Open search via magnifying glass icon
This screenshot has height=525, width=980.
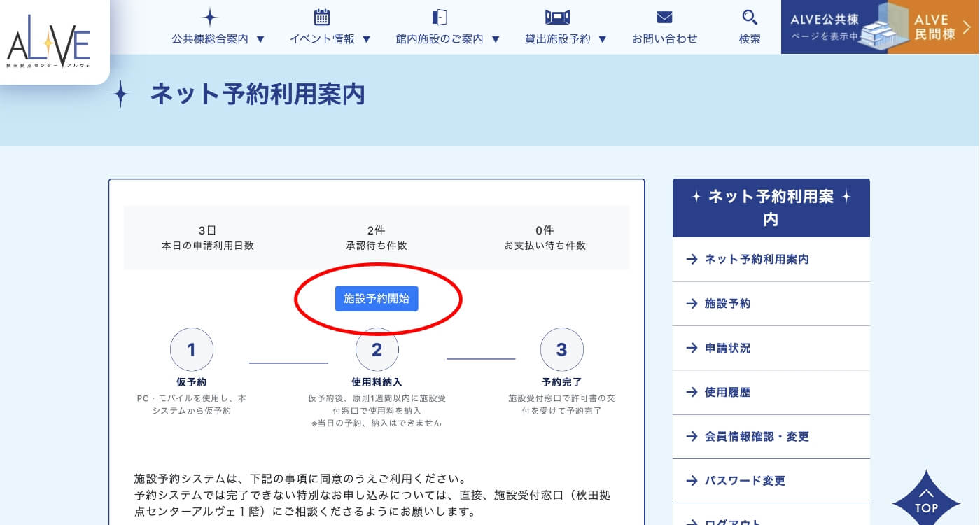(750, 17)
